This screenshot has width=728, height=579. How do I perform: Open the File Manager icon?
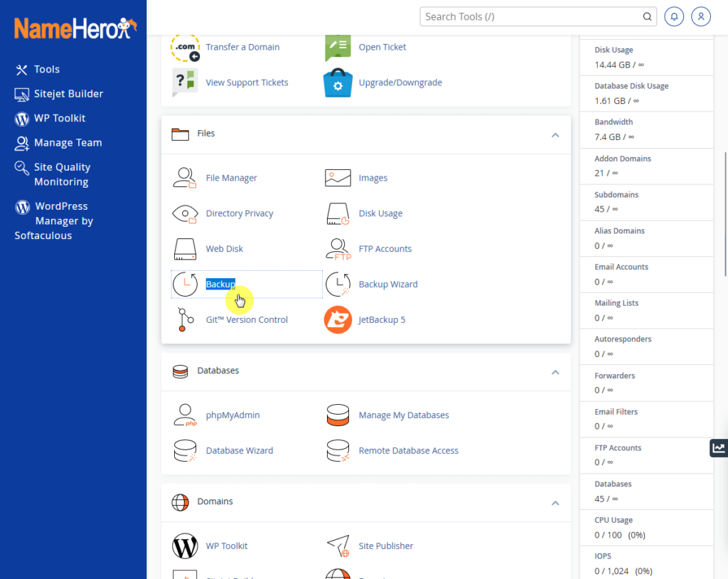click(x=185, y=178)
